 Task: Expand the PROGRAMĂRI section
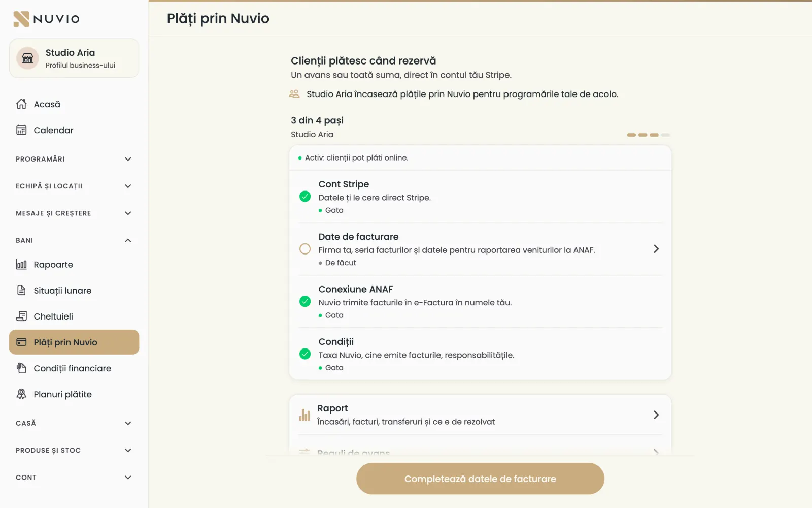coord(74,159)
